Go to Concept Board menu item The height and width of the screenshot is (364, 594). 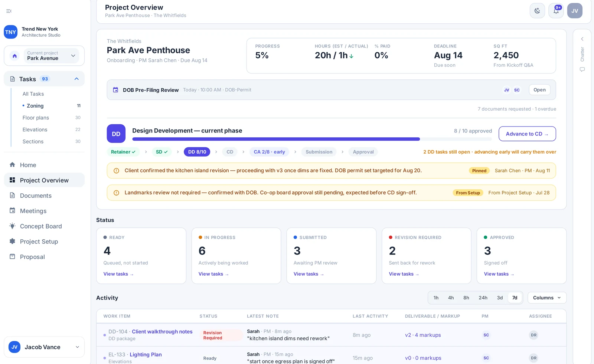(44, 226)
